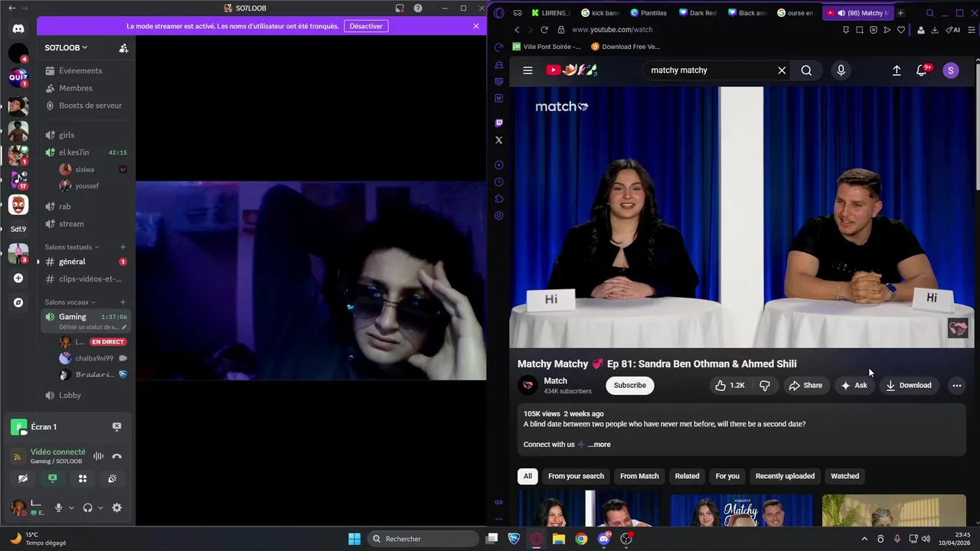Toggle heart bookmark in Opera address bar
This screenshot has width=980, height=551.
click(901, 30)
